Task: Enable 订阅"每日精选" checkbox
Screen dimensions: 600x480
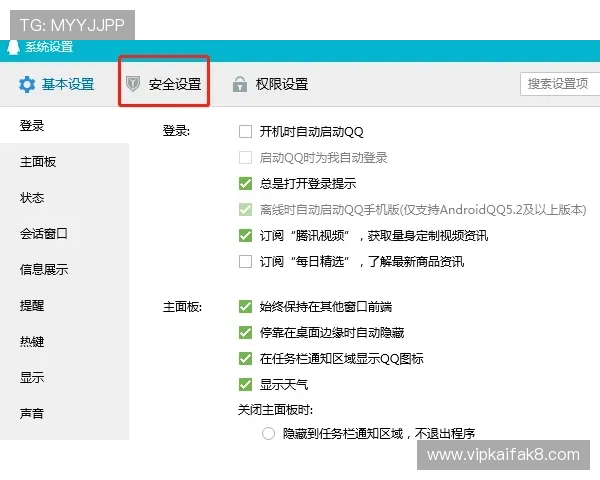Action: pos(245,261)
